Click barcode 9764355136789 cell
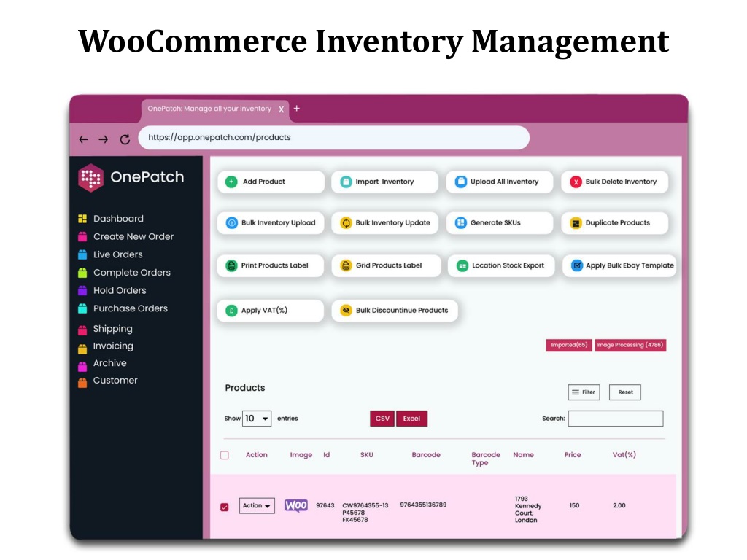747x560 pixels. pos(423,505)
